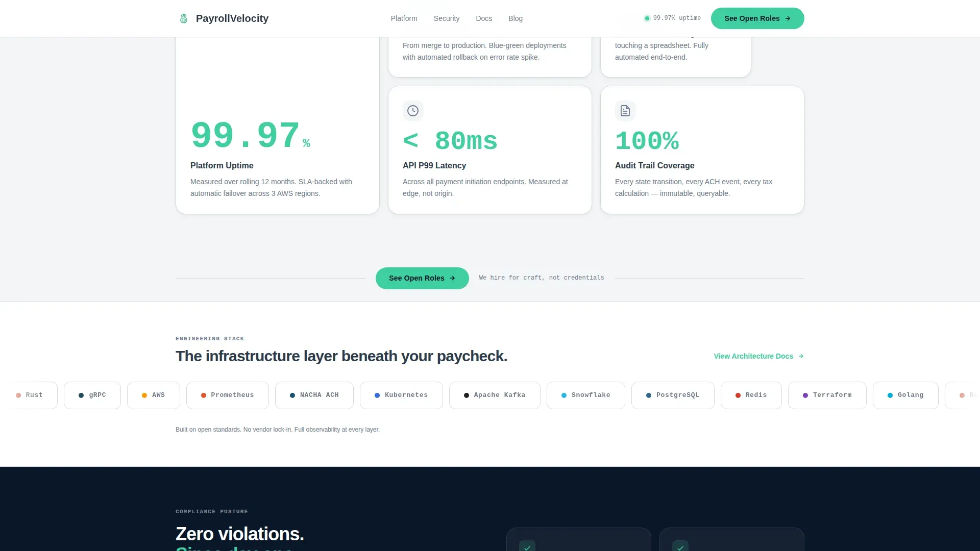This screenshot has width=980, height=551.
Task: Open the Platform nav item
Action: (404, 18)
